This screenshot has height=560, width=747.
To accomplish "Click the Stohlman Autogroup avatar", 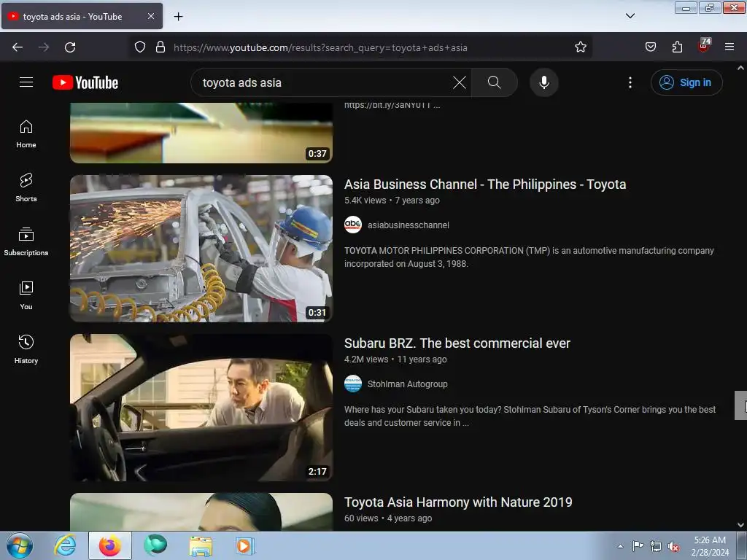I will coord(353,384).
